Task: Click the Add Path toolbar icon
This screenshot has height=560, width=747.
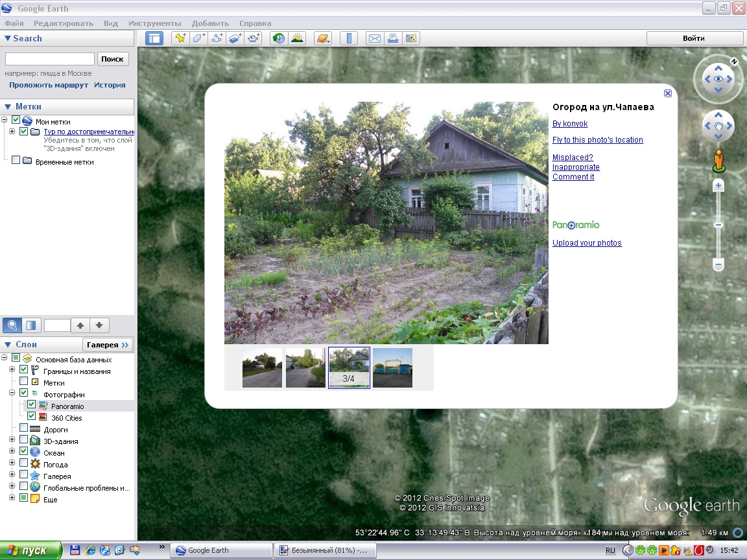Action: (217, 38)
